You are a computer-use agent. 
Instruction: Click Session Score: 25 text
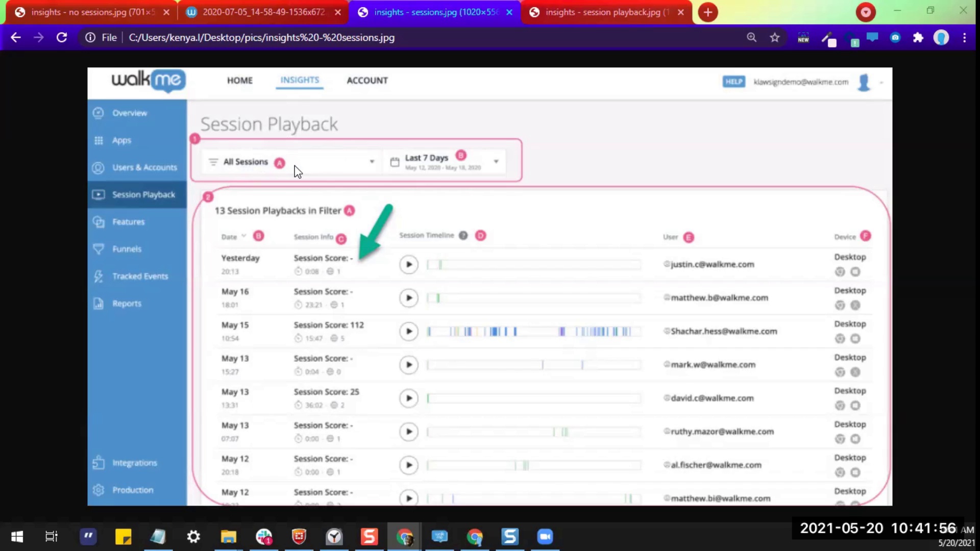coord(326,392)
